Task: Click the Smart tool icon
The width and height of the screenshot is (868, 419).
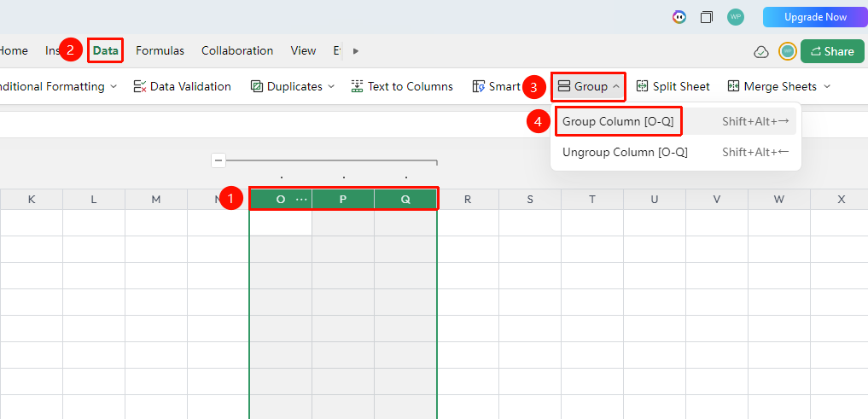Action: pyautogui.click(x=478, y=86)
